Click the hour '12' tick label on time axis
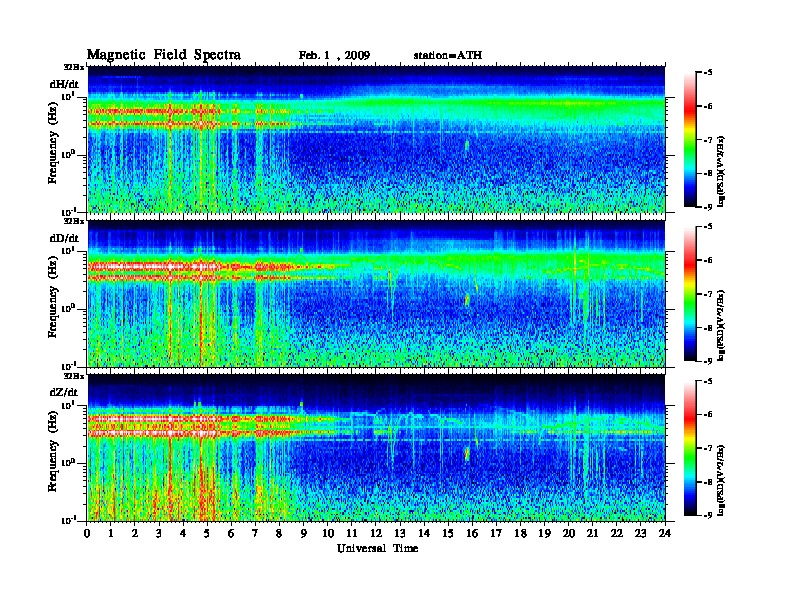This screenshot has width=792, height=612. click(x=376, y=534)
